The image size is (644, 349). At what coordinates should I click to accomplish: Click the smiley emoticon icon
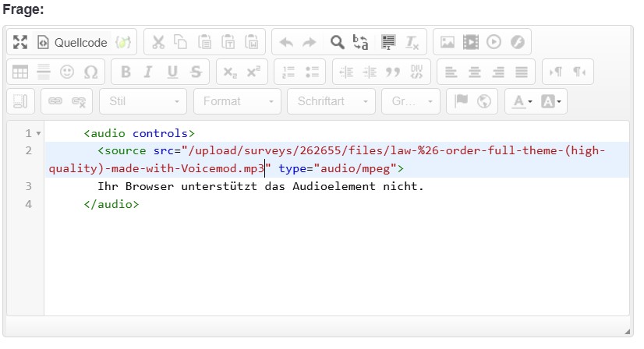(67, 72)
